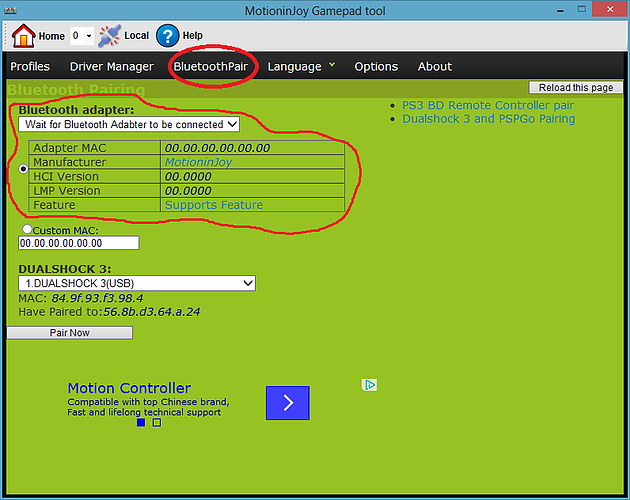Click the Reload this page button
This screenshot has height=500, width=630.
tap(575, 88)
